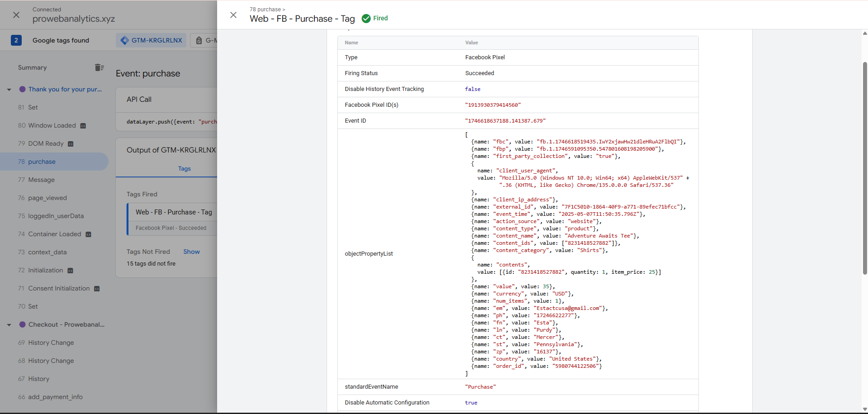Collapse the Checkout - Prowebanalytics page group

(x=9, y=325)
